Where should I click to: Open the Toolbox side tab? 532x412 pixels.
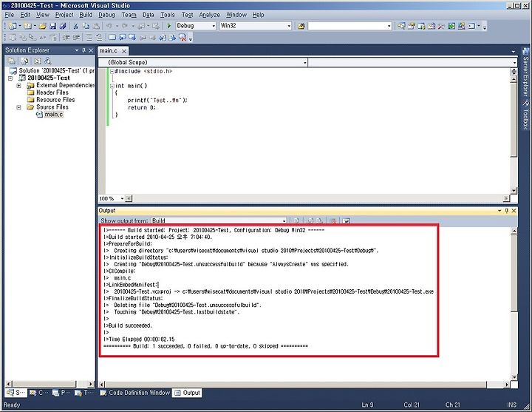pos(525,115)
